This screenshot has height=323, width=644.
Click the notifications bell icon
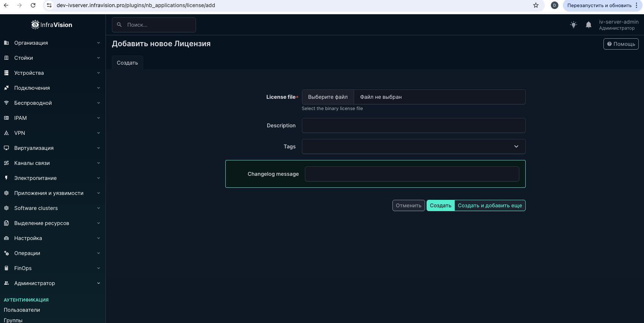(x=588, y=25)
